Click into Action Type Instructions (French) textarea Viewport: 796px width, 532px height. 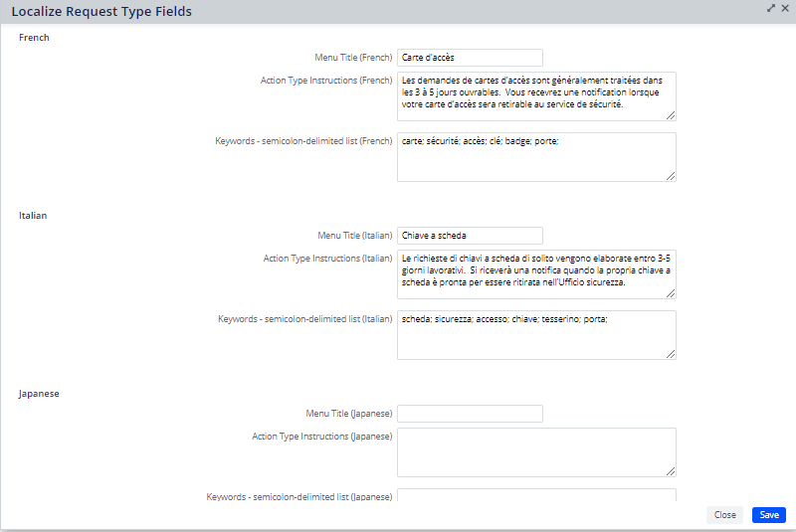pyautogui.click(x=536, y=96)
